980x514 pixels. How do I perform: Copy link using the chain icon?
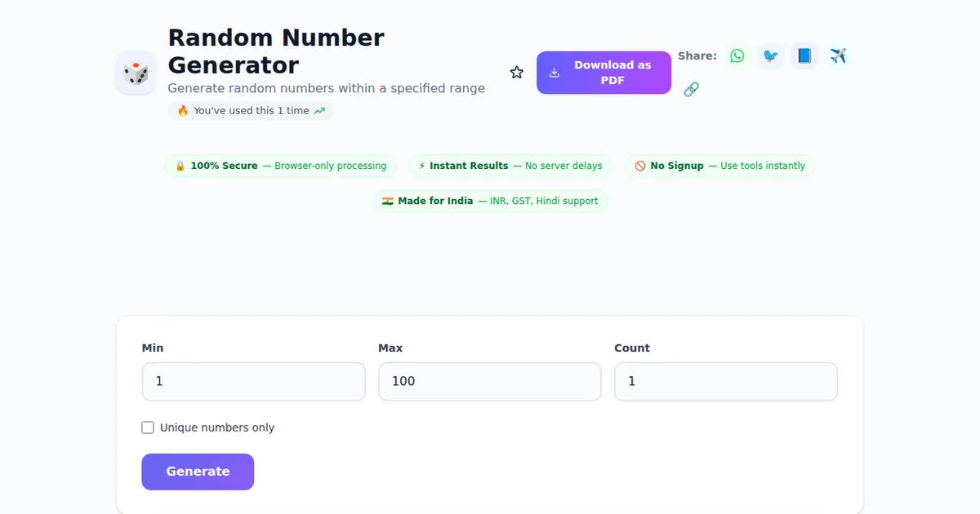pyautogui.click(x=691, y=90)
